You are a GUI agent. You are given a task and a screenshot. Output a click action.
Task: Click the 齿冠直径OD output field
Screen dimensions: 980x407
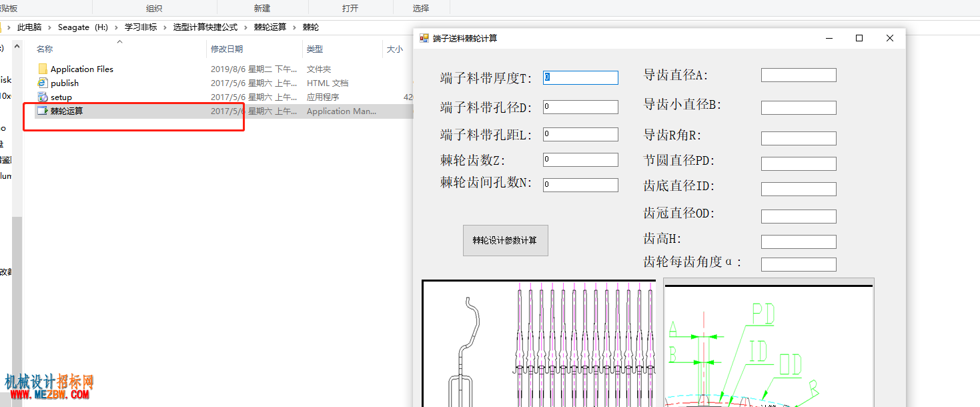tap(799, 216)
